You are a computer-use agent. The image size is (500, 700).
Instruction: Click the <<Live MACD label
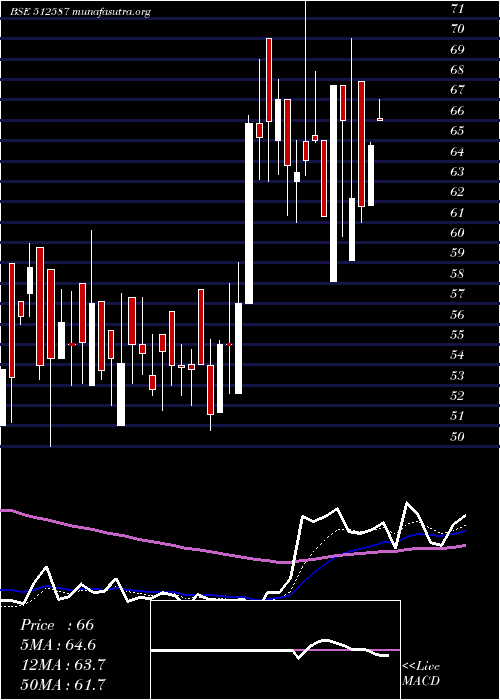coord(421,674)
